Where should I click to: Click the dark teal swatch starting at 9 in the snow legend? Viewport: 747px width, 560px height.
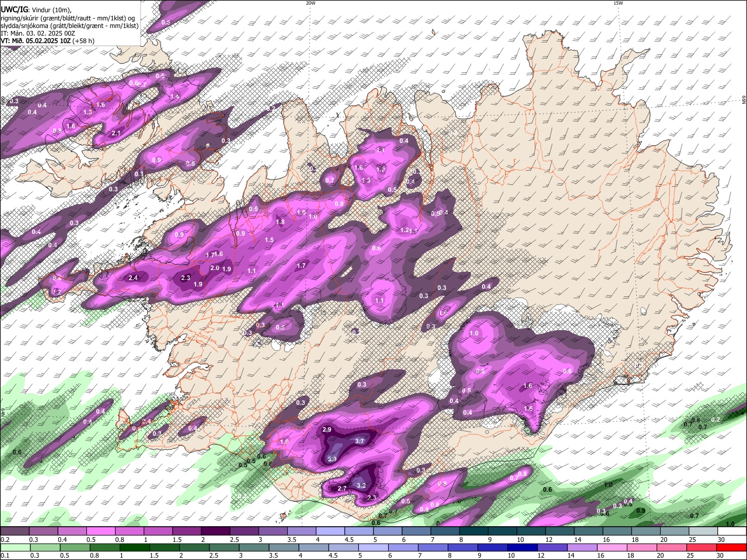click(501, 531)
